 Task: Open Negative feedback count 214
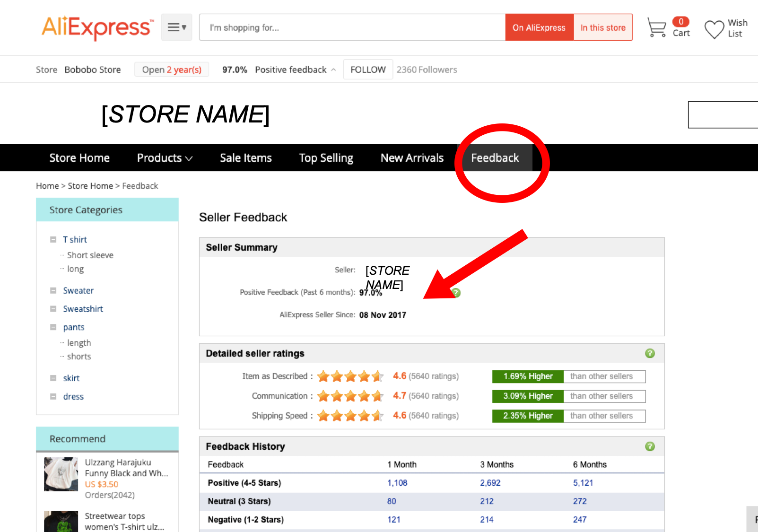[x=487, y=520]
